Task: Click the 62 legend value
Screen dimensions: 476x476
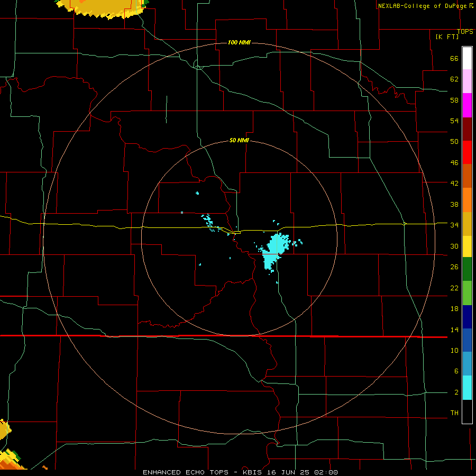Action: tap(454, 79)
